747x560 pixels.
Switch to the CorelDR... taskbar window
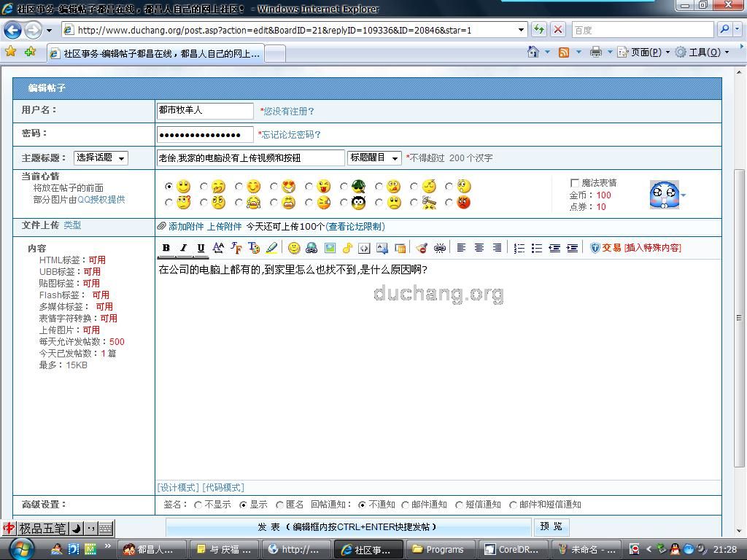[x=514, y=549]
